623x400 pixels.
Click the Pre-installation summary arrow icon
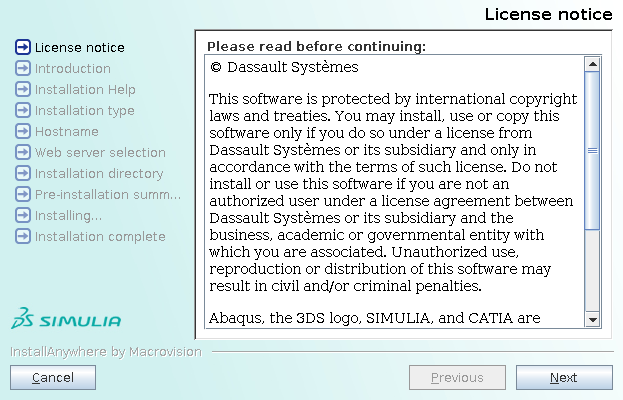pyautogui.click(x=23, y=194)
